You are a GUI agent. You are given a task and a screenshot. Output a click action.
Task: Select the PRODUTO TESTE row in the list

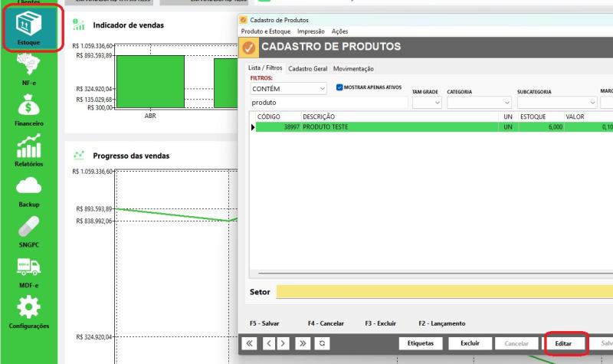(x=434, y=127)
